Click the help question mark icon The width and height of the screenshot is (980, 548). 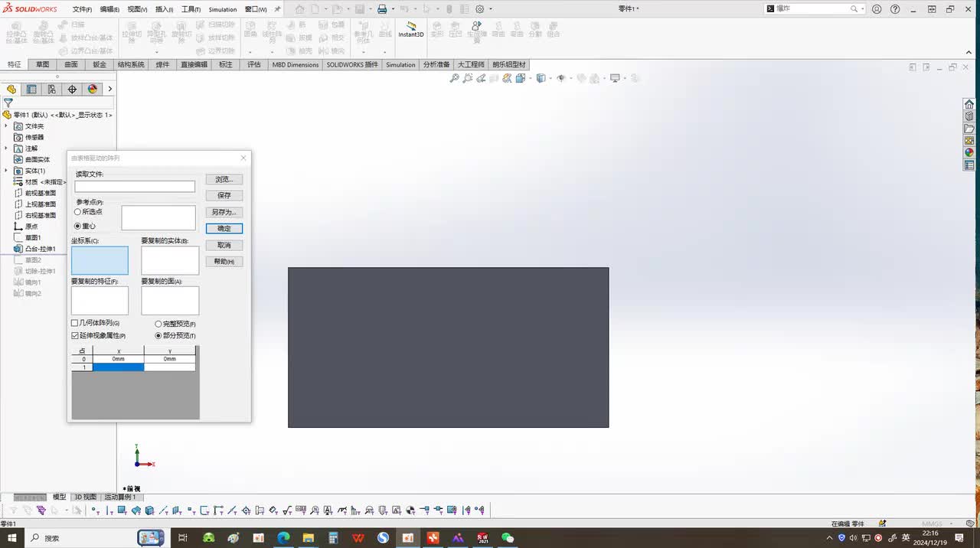click(x=895, y=9)
